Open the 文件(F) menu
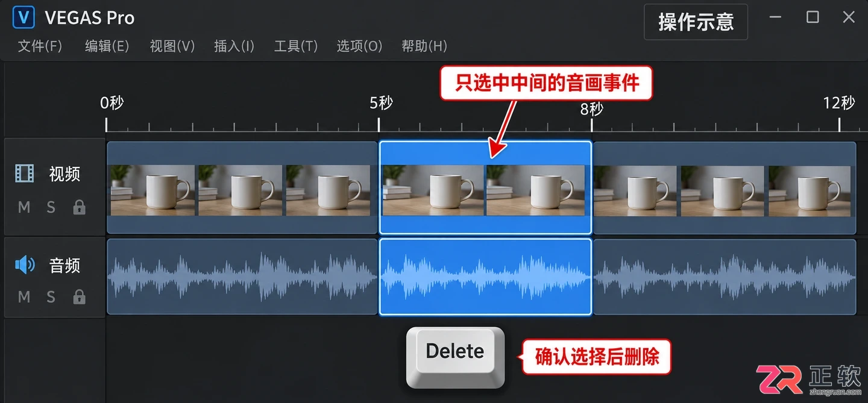 click(40, 46)
